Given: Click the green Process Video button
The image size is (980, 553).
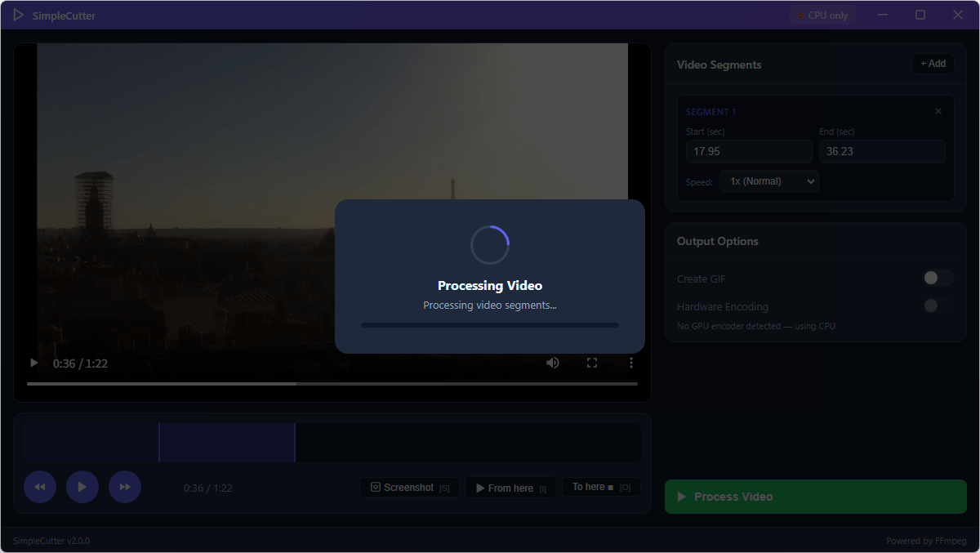Looking at the screenshot, I should click(x=815, y=497).
